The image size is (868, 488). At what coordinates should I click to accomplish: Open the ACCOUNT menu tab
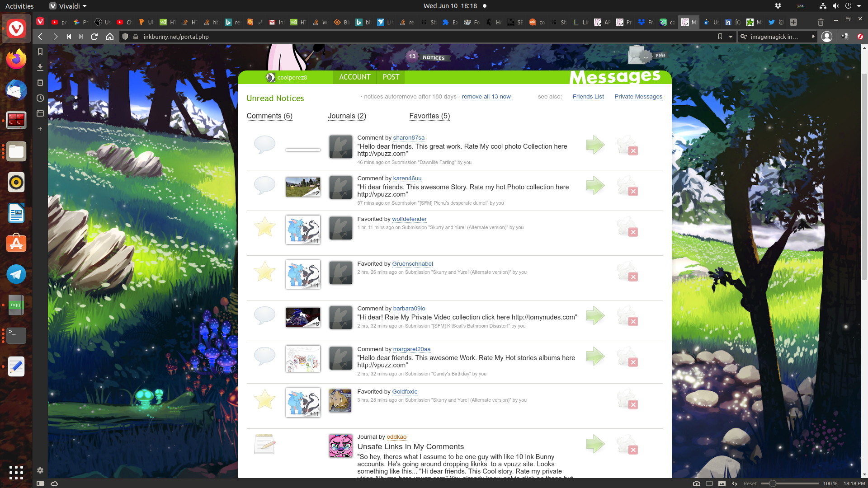(354, 77)
